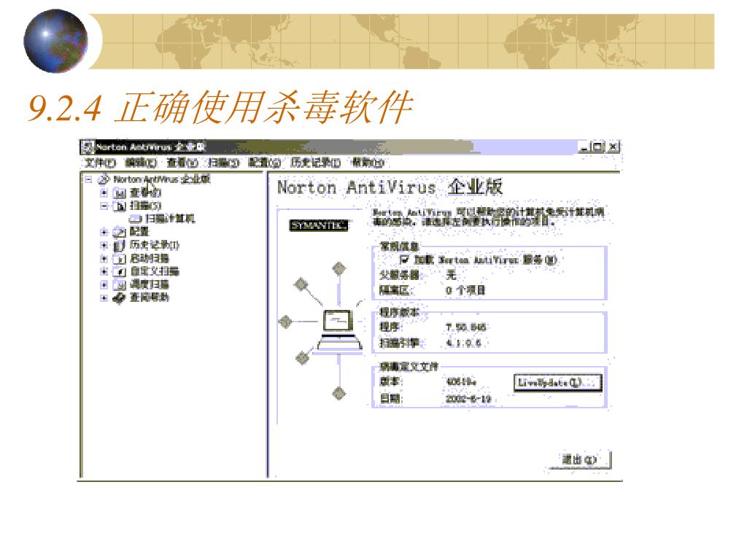Screen dimensions: 747x560
Task: Expand the 调度扫描 tree node
Action: point(104,285)
